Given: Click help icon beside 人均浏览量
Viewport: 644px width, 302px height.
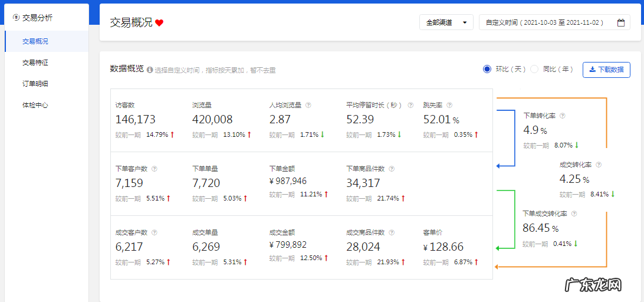Looking at the screenshot, I should [x=308, y=105].
